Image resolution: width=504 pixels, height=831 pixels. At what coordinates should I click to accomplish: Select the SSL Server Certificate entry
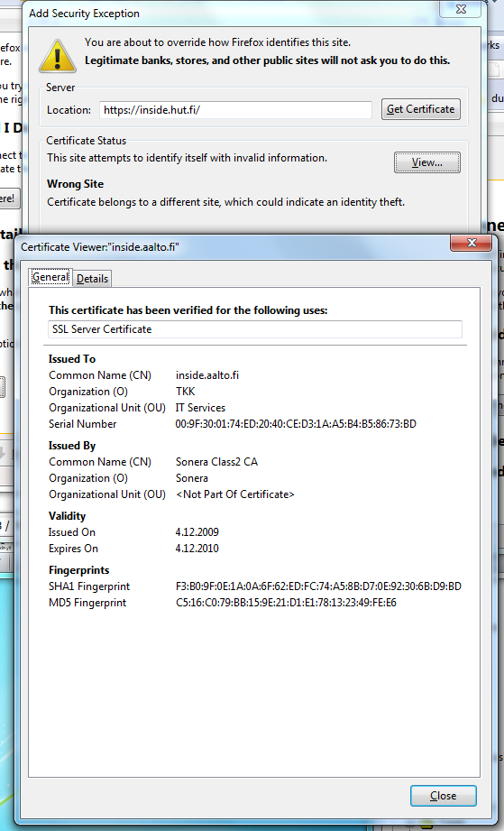click(255, 329)
